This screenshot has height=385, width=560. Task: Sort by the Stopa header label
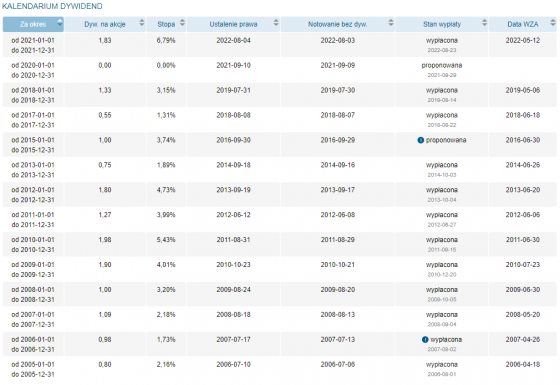point(166,24)
